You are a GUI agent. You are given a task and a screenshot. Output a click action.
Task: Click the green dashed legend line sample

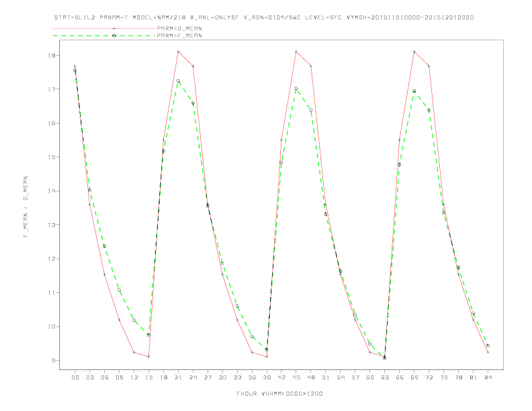(104, 36)
